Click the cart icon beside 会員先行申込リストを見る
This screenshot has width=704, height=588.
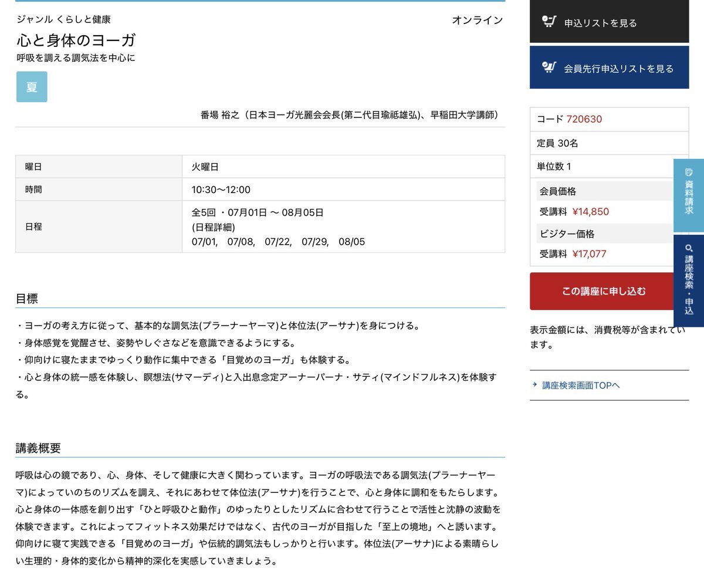tap(549, 67)
